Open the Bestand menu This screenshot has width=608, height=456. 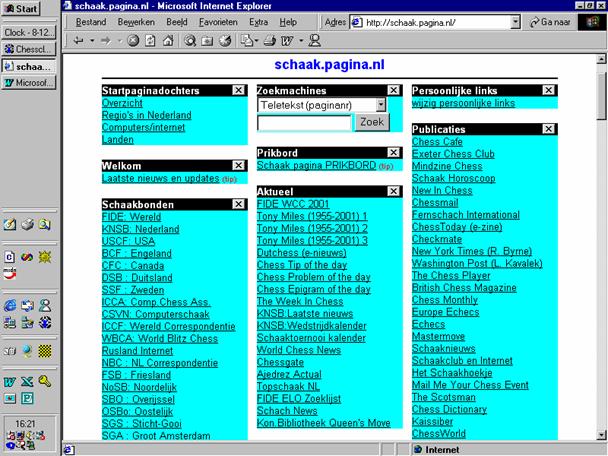tap(91, 22)
